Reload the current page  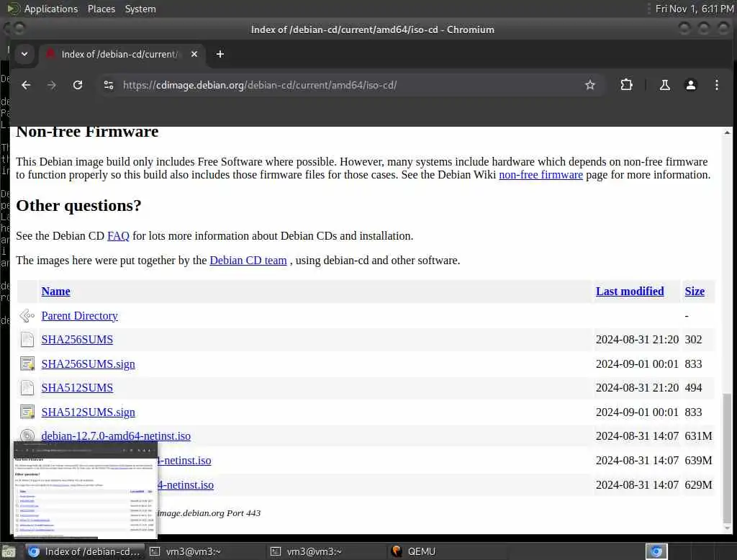[78, 85]
